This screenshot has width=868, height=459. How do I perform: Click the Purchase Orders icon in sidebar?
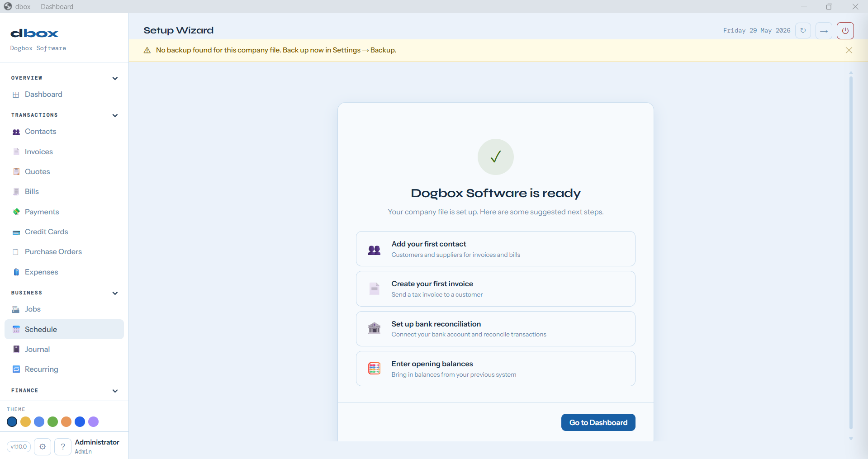16,252
